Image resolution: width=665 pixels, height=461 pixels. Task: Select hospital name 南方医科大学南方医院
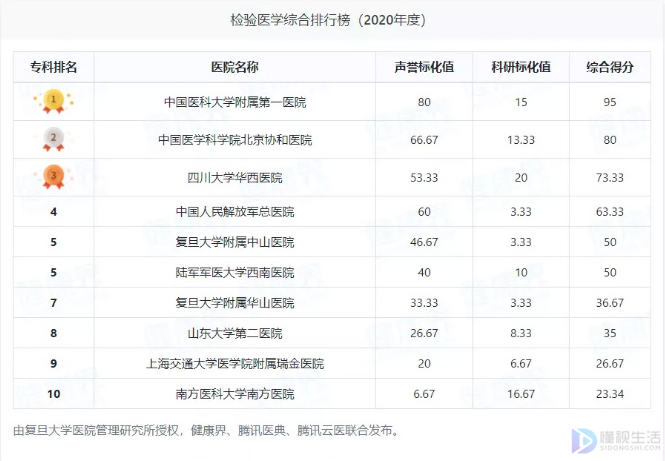(x=235, y=394)
